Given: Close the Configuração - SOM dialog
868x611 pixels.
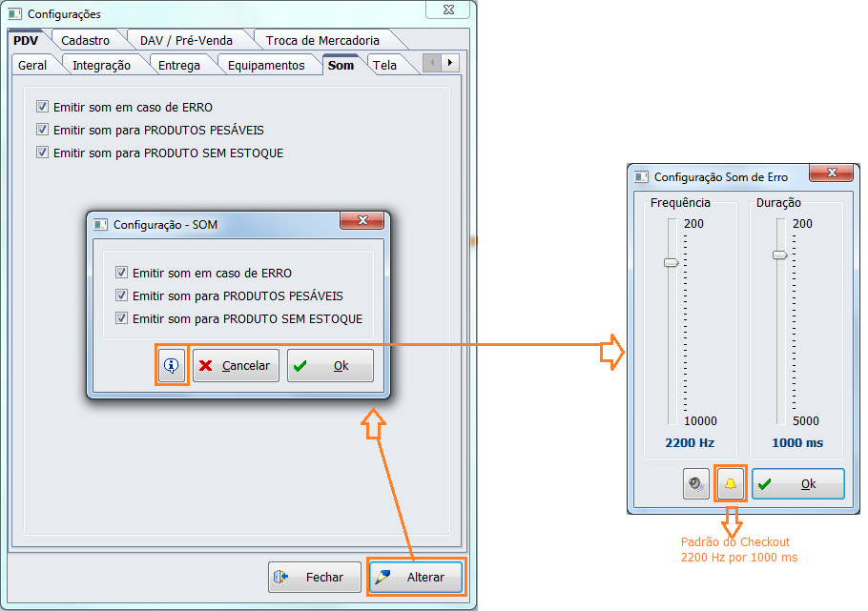Looking at the screenshot, I should [x=362, y=221].
